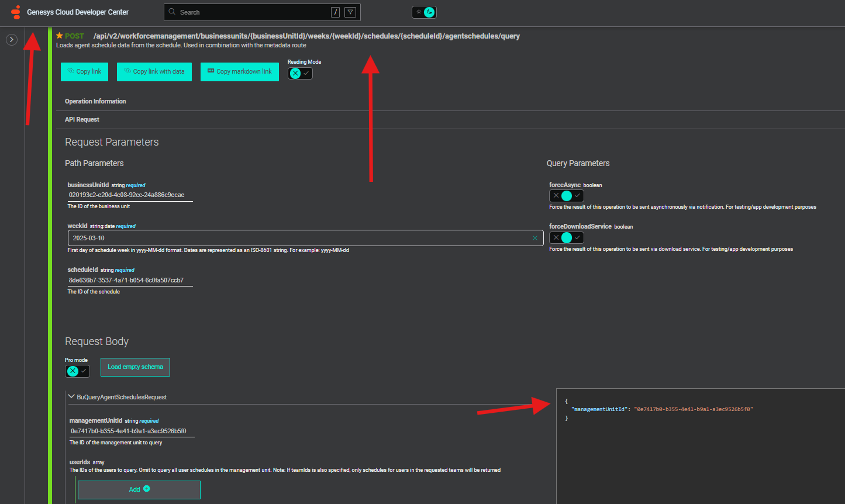Toggle the Reading Mode switch
The height and width of the screenshot is (504, 845).
point(300,73)
